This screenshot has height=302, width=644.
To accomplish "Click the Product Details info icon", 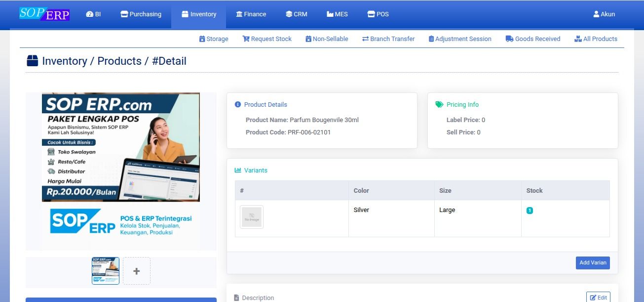I will coord(238,105).
